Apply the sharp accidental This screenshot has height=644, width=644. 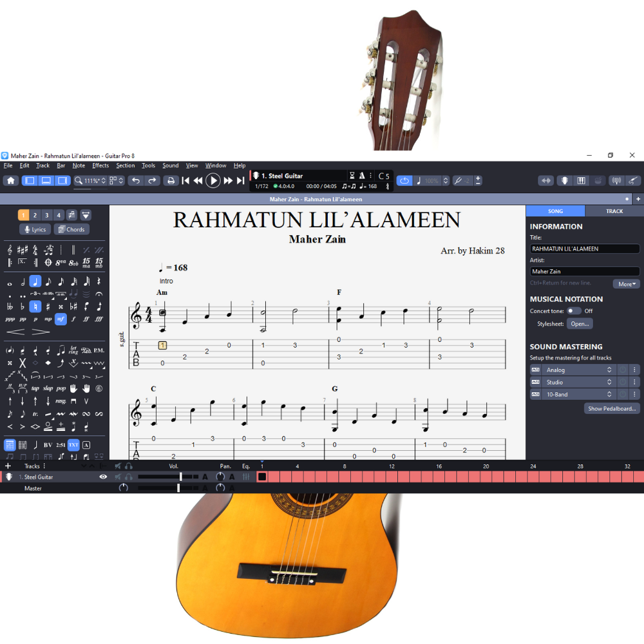click(x=48, y=307)
